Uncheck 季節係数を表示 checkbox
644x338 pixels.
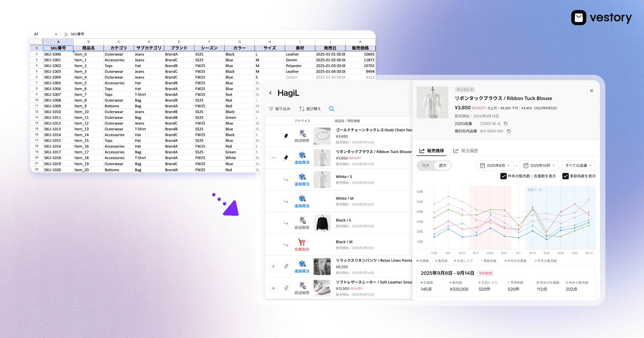(565, 176)
